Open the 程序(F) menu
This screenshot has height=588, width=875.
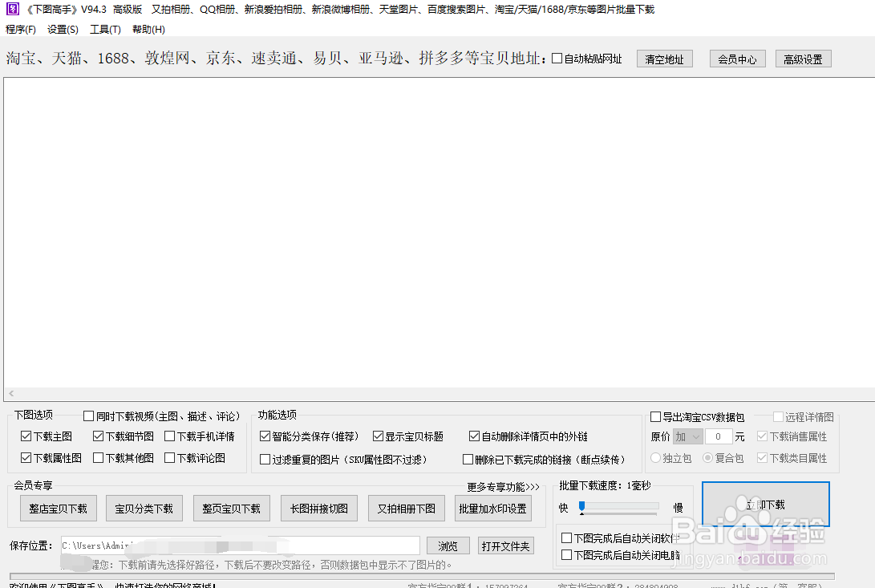click(x=21, y=29)
